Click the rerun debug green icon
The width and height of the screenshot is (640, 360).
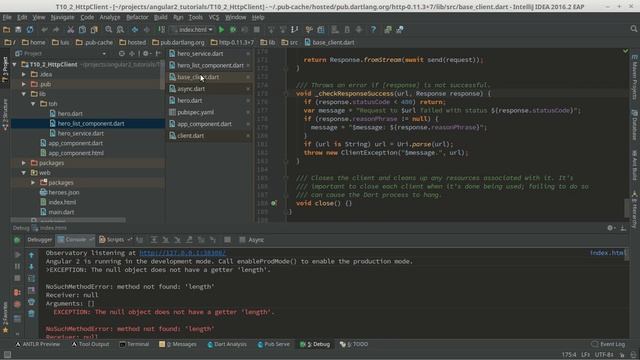click(x=17, y=240)
